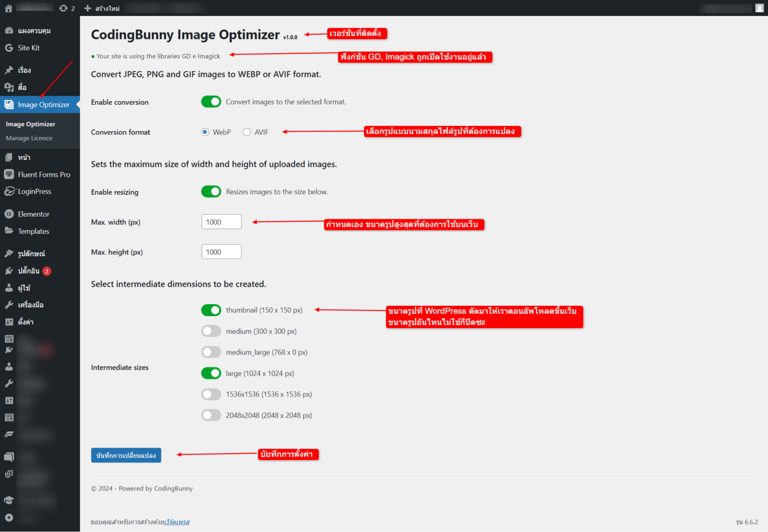Enable the 1536x1536 intermediate size
Viewport: 768px width, 532px height.
(x=211, y=394)
